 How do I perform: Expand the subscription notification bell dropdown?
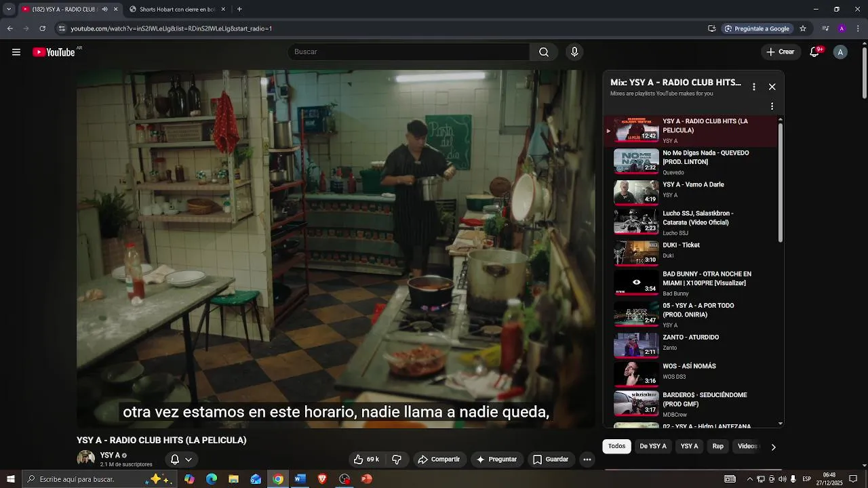click(x=181, y=460)
